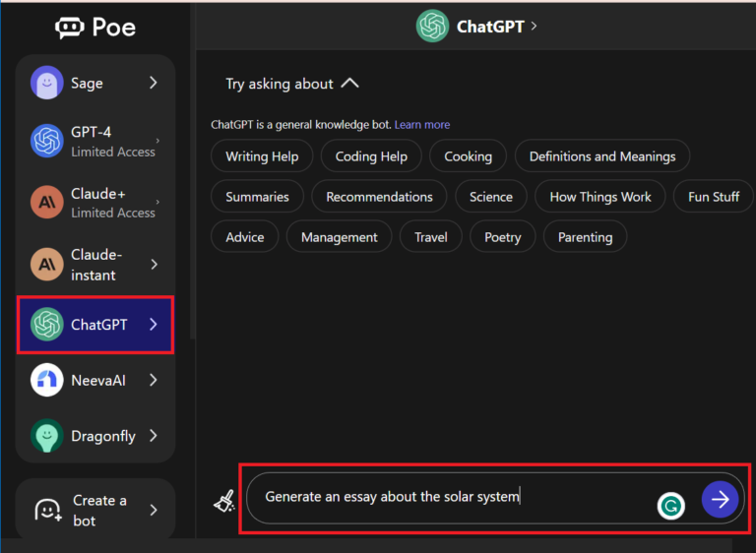Click the chevron in the ChatGPT sidebar row
The image size is (756, 553).
coord(154,325)
